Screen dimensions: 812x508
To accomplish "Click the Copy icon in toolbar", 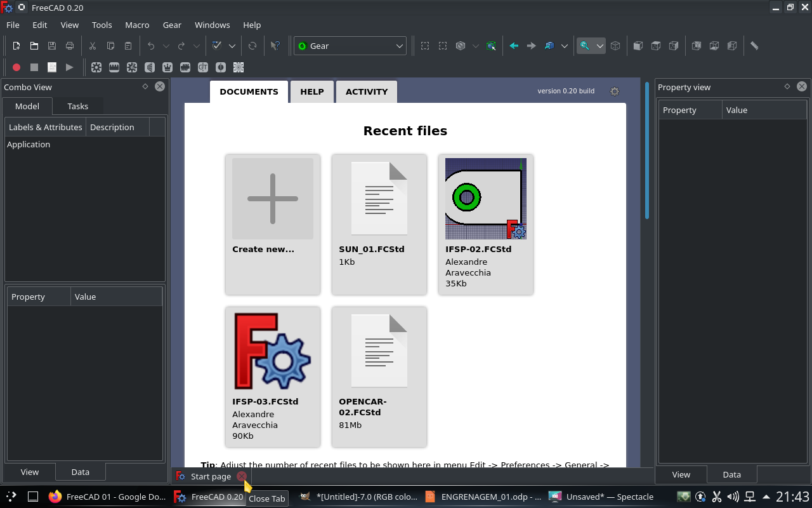I will [110, 46].
